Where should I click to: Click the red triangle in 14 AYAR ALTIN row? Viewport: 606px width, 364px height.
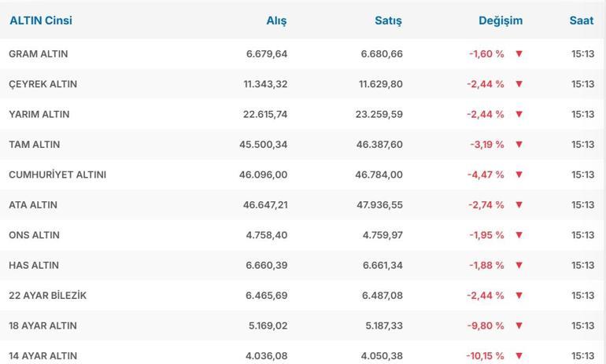pyautogui.click(x=519, y=356)
